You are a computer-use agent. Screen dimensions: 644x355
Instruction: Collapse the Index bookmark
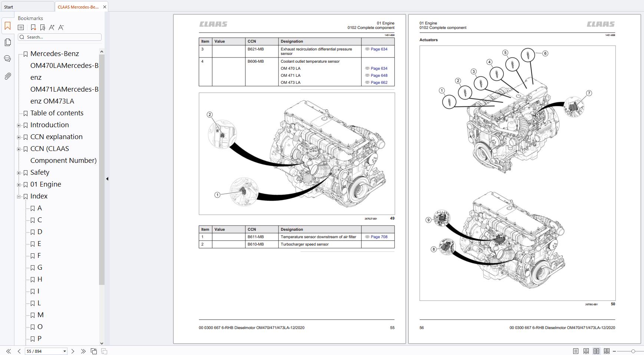point(19,197)
